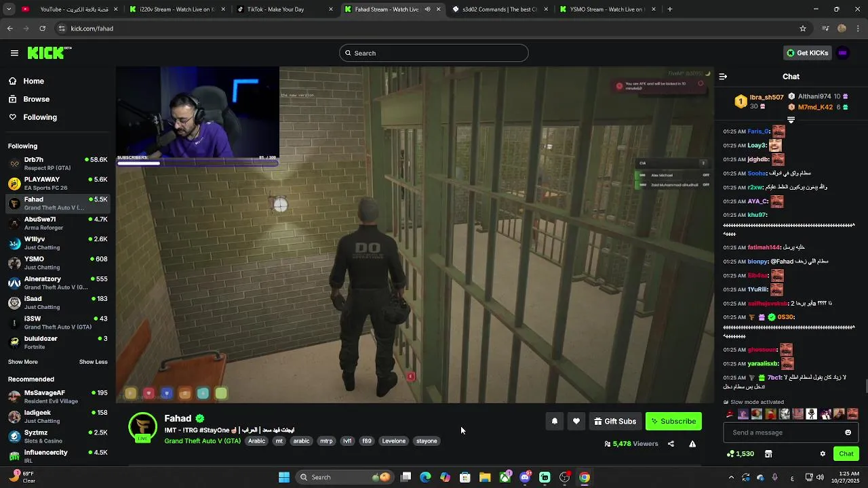Collapse the chat panel arrow icon
The width and height of the screenshot is (868, 488).
click(x=723, y=77)
